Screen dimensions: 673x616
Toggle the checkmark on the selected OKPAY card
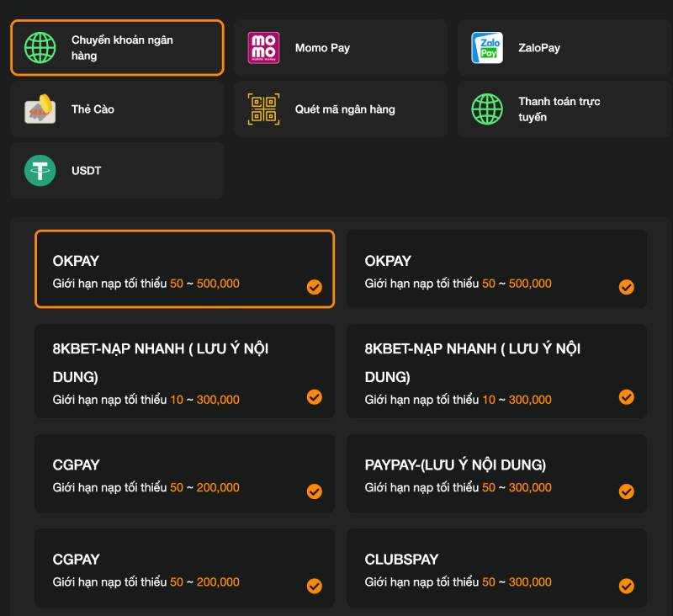click(314, 287)
